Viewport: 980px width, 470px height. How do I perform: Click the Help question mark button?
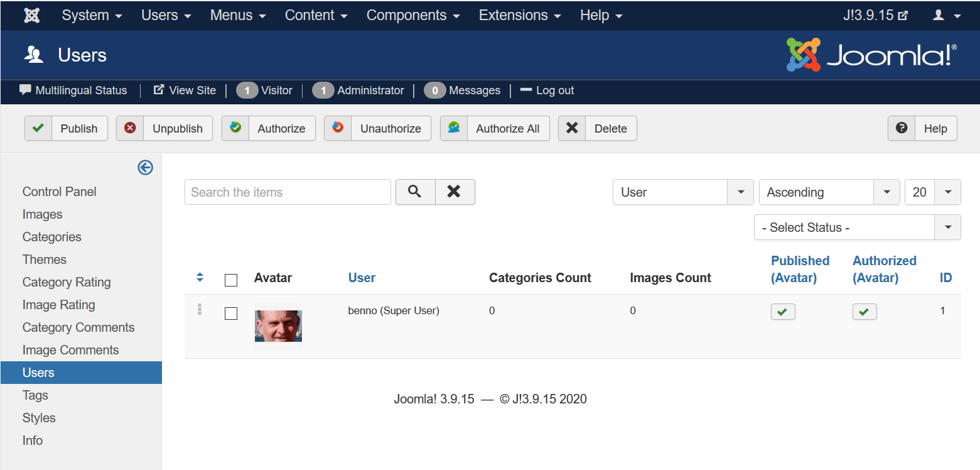(922, 128)
